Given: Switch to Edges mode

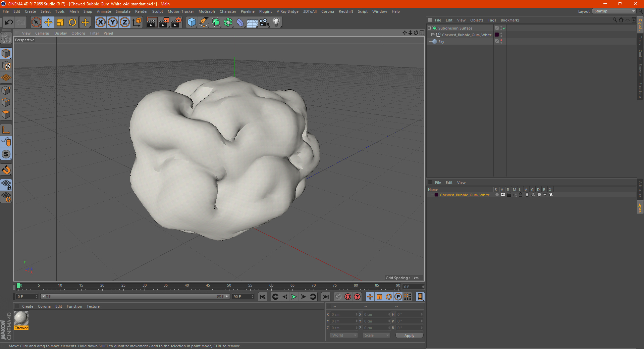Looking at the screenshot, I should point(6,102).
